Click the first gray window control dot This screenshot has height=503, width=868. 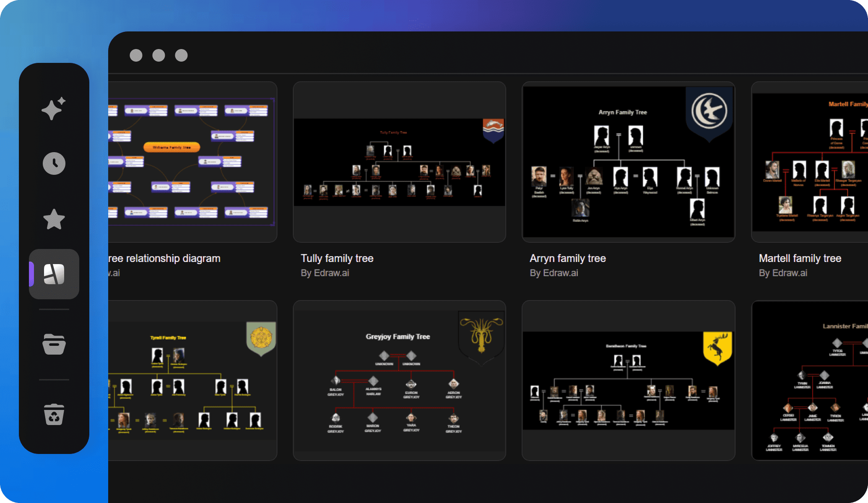136,55
